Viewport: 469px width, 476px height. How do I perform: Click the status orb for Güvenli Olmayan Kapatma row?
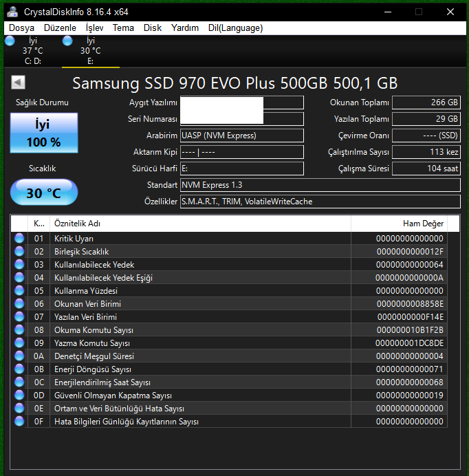[x=19, y=395]
